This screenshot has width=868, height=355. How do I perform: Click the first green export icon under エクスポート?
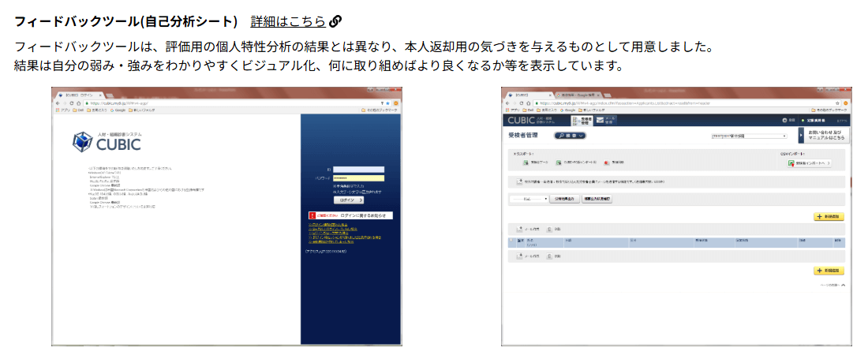pos(525,163)
